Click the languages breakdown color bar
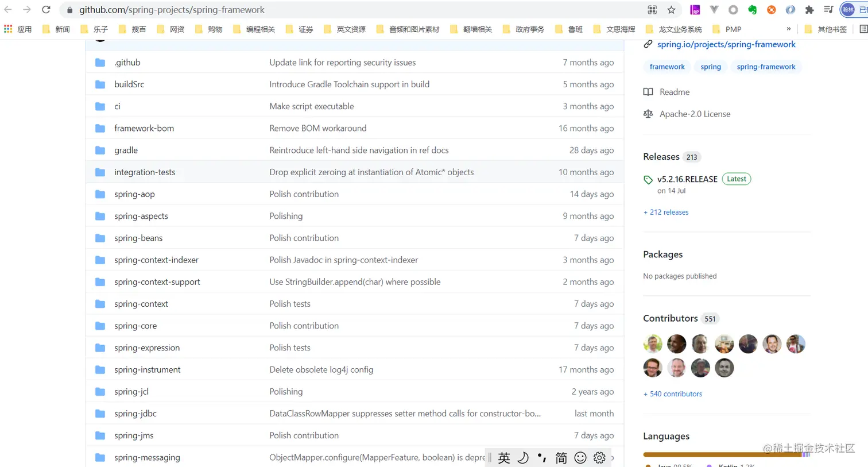The image size is (868, 467). tap(727, 454)
